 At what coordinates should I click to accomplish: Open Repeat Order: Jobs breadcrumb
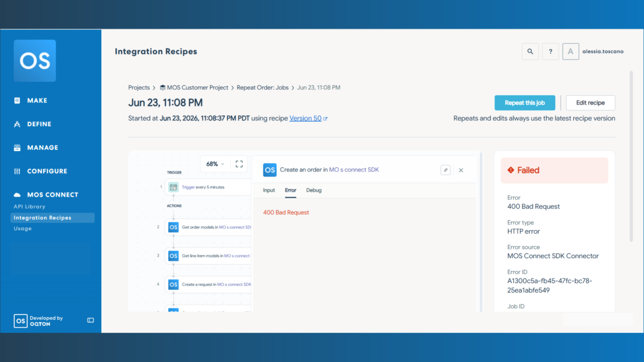[263, 87]
